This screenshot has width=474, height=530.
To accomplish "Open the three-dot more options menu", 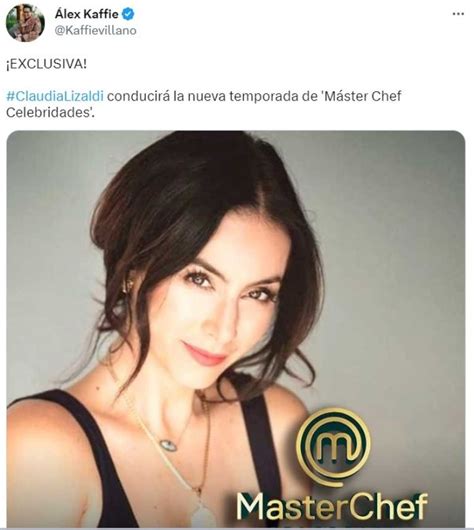I will click(x=458, y=14).
